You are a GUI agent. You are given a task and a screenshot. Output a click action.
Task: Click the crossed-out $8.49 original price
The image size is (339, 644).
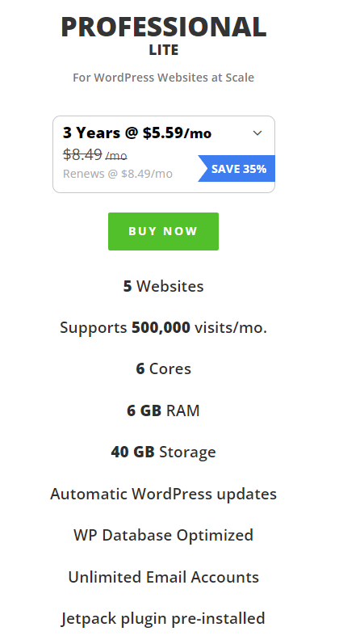click(82, 155)
